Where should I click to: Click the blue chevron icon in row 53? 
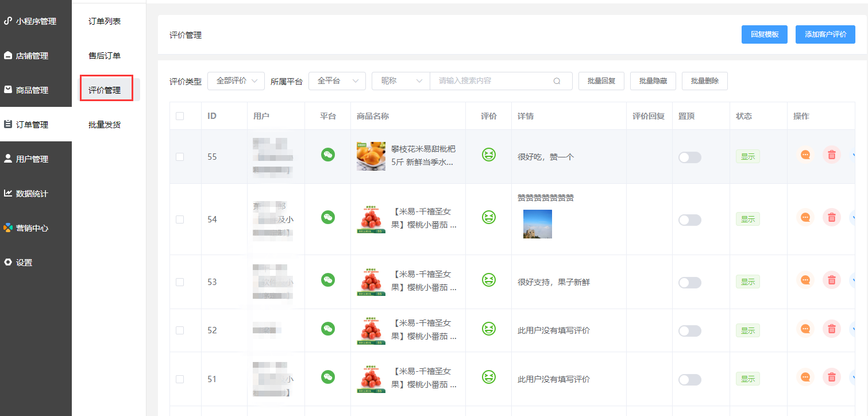click(x=852, y=280)
